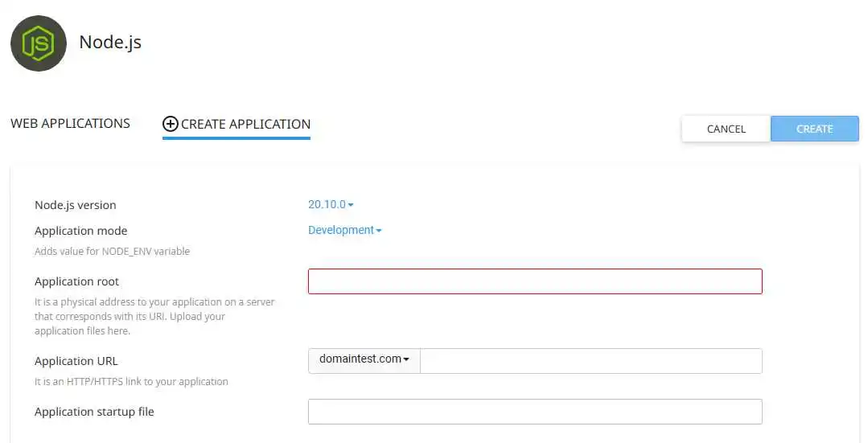Viewport: 868px width, 443px height.
Task: Click the Application URL path input
Action: click(x=590, y=361)
